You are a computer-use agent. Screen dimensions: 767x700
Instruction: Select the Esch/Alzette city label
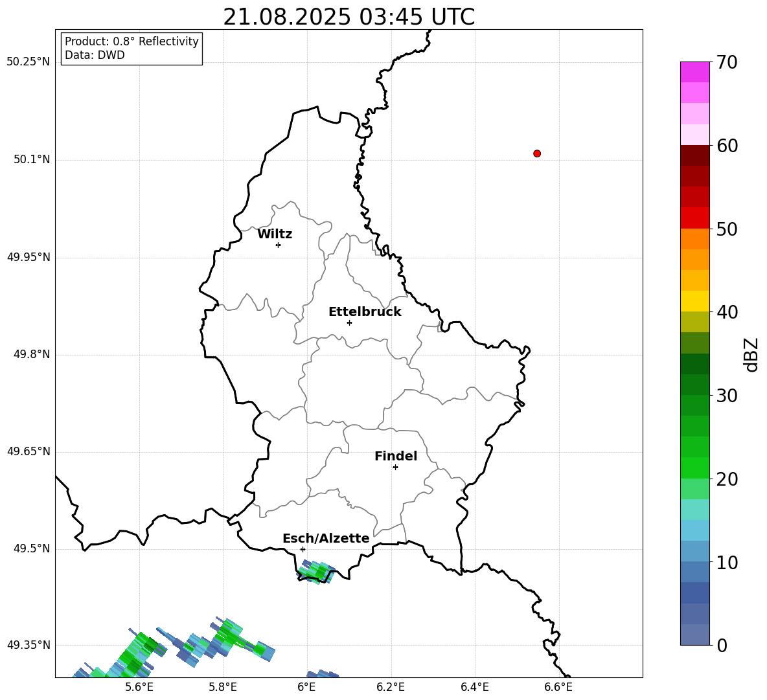pos(326,539)
